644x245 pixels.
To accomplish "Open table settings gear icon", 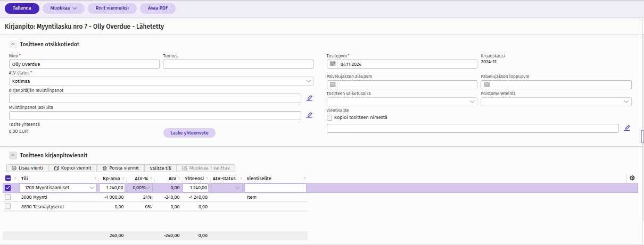I will [x=632, y=178].
